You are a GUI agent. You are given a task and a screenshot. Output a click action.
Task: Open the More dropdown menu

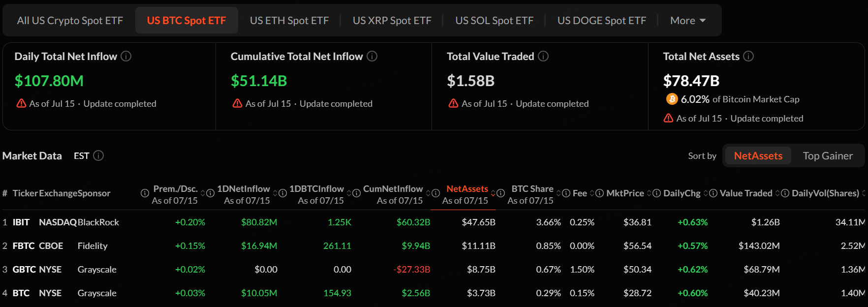pyautogui.click(x=688, y=21)
